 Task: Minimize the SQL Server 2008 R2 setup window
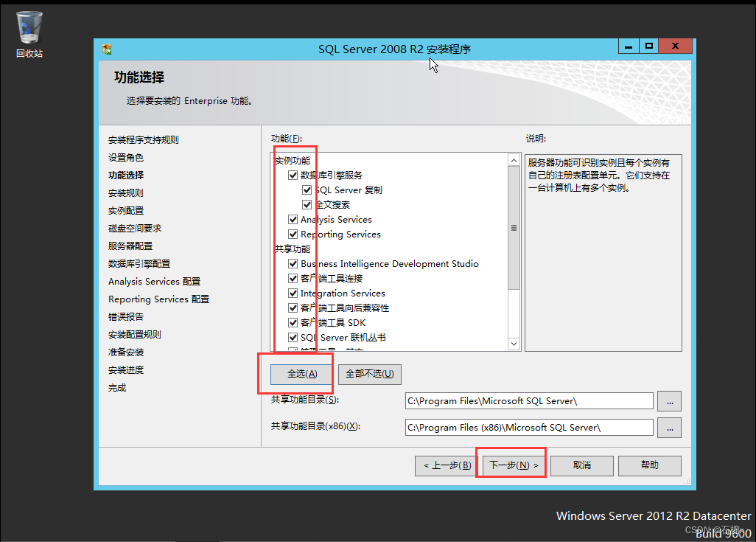pyautogui.click(x=629, y=46)
